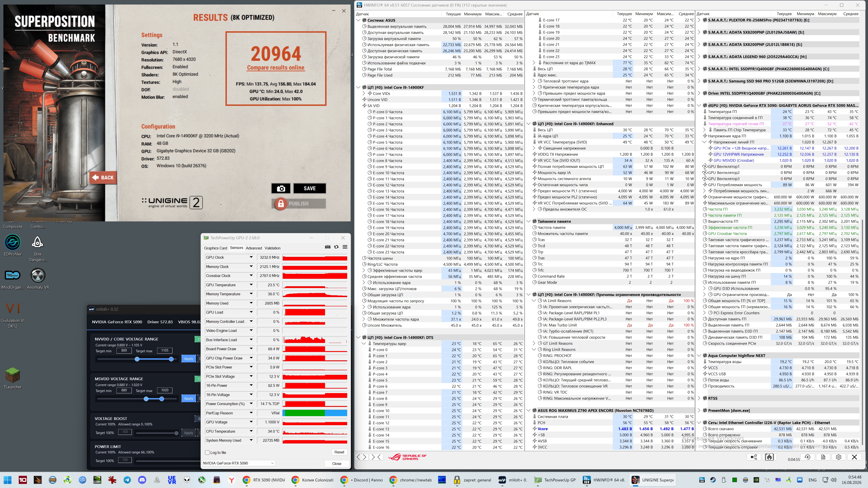Expand Core VIDs row in HWiNFO
The width and height of the screenshot is (868, 488).
tap(364, 94)
